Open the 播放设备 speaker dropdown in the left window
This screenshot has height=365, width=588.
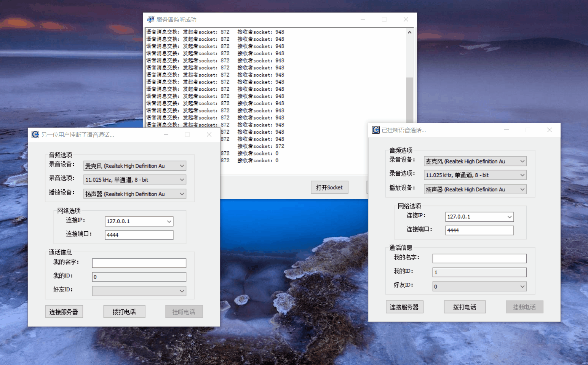coord(182,194)
